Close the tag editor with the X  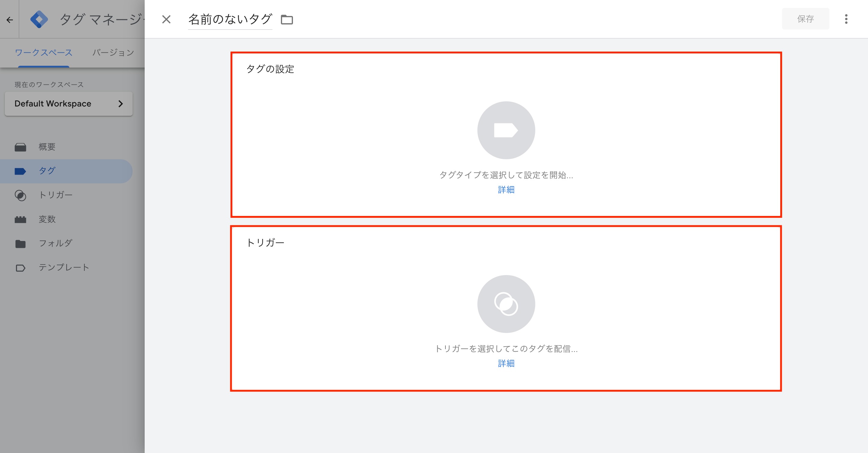click(166, 20)
